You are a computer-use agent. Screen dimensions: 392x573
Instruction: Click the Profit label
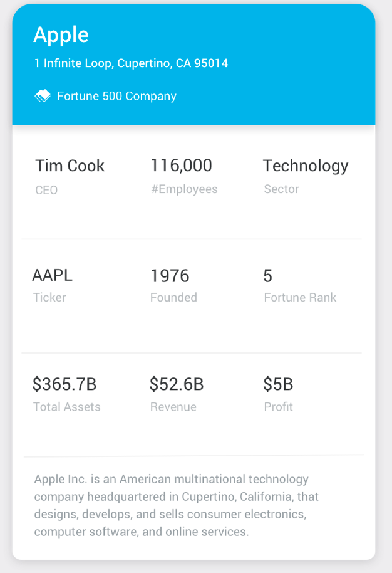pyautogui.click(x=278, y=407)
